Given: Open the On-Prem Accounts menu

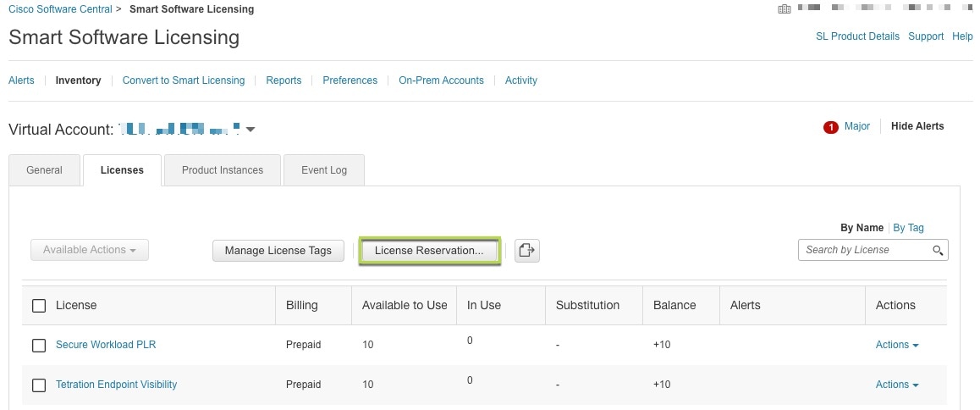Looking at the screenshot, I should pos(441,80).
